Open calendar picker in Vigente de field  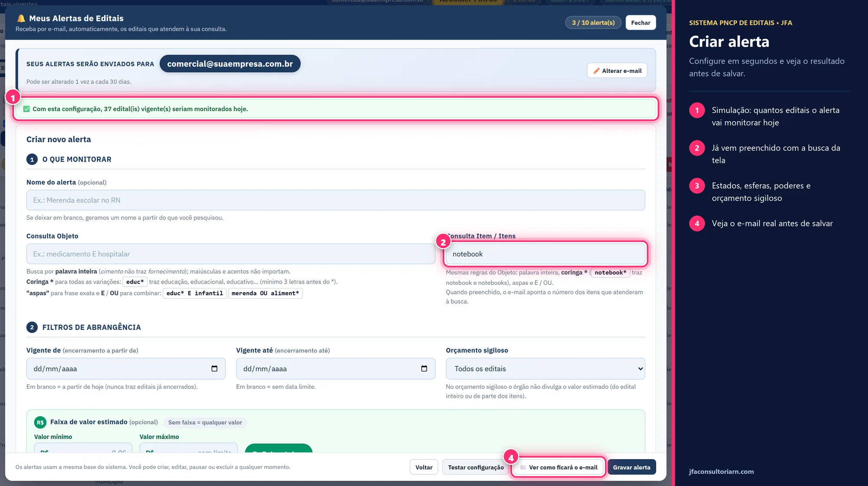point(214,368)
